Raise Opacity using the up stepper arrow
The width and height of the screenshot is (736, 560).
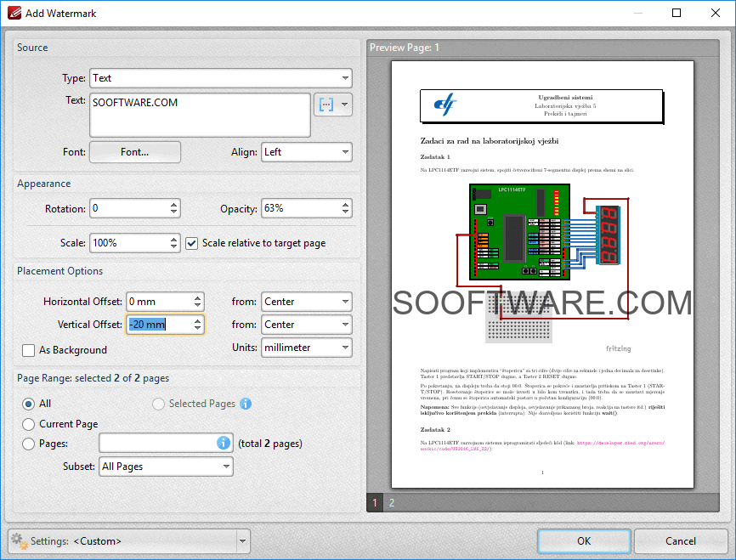pos(347,204)
